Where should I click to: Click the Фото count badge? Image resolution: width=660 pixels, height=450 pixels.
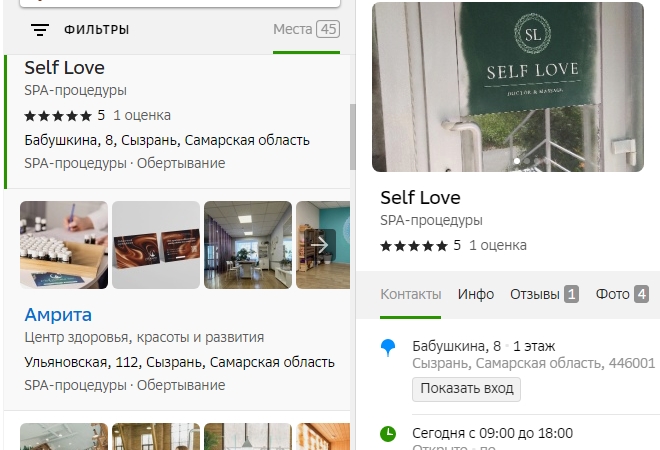(x=641, y=294)
